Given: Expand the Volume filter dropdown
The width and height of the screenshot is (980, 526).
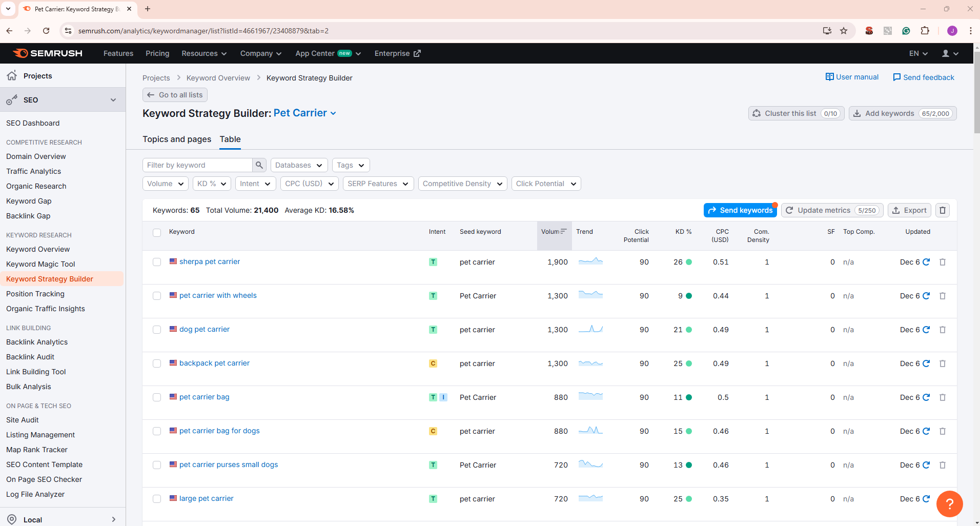Looking at the screenshot, I should (165, 184).
